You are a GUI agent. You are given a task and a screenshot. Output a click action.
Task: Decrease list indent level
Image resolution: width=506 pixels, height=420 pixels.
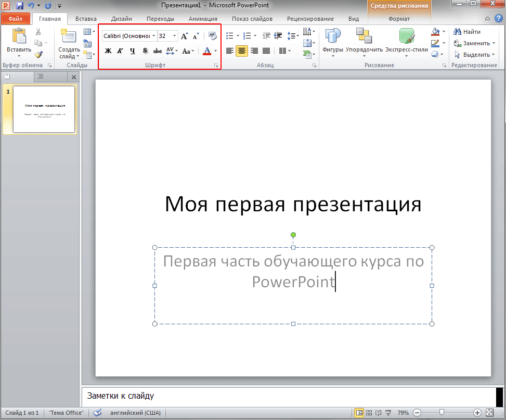266,35
